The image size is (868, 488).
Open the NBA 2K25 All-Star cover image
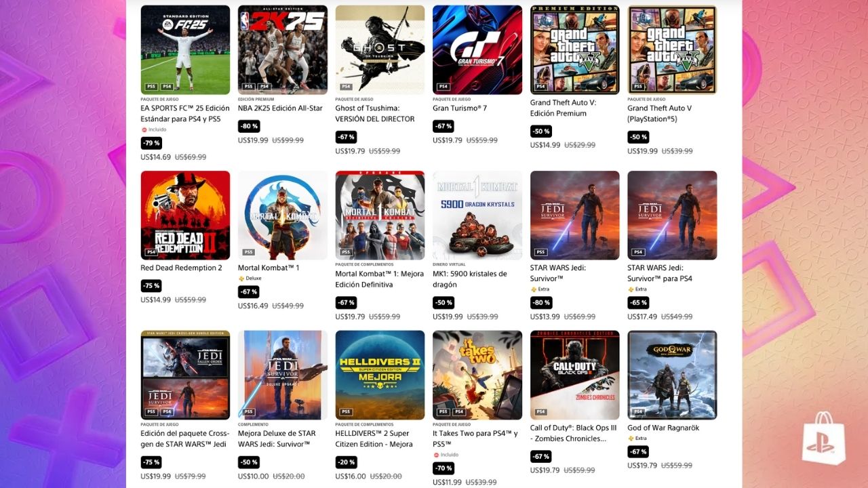click(x=283, y=50)
